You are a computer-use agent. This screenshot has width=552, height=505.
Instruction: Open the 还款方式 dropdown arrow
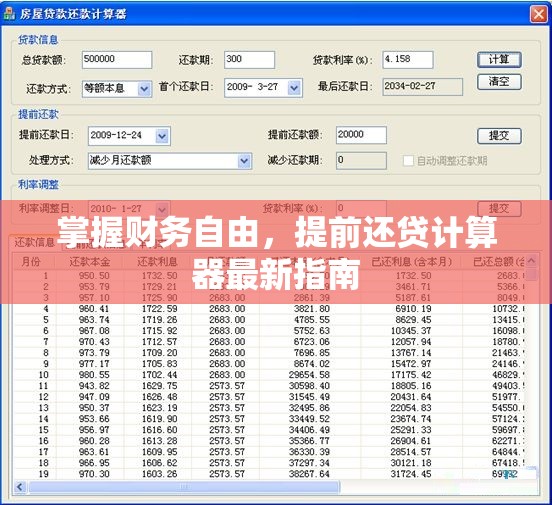pos(144,89)
